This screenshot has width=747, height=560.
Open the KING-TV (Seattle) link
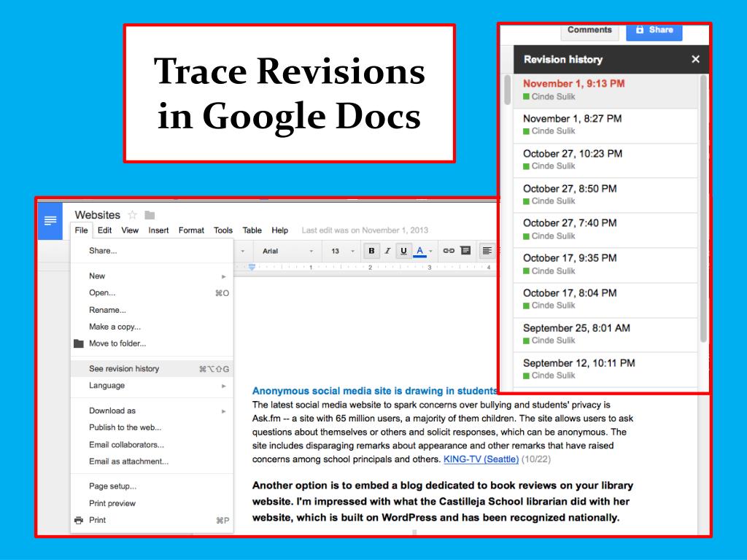click(x=481, y=459)
